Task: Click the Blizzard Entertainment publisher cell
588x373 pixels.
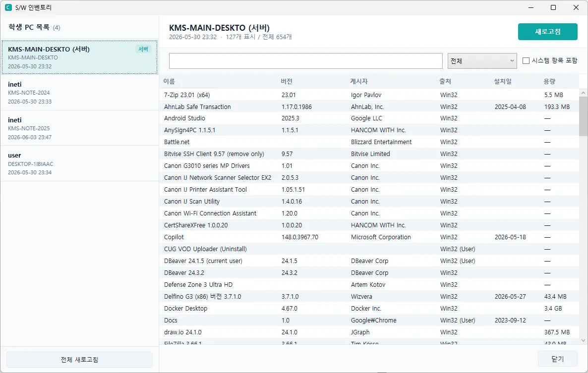Action: click(x=381, y=142)
